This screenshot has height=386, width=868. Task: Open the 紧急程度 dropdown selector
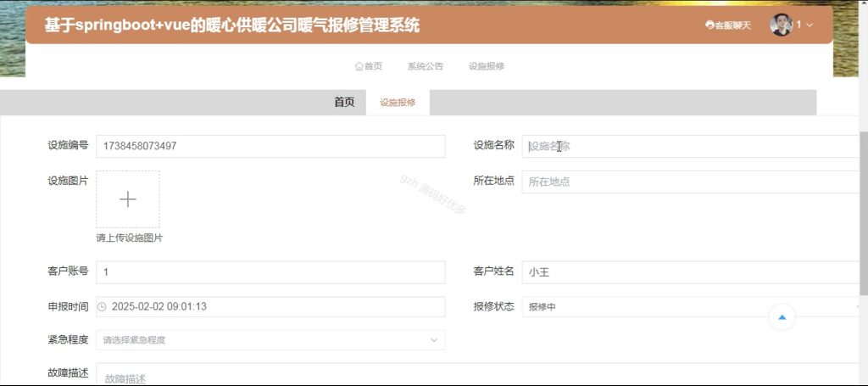[x=270, y=340]
